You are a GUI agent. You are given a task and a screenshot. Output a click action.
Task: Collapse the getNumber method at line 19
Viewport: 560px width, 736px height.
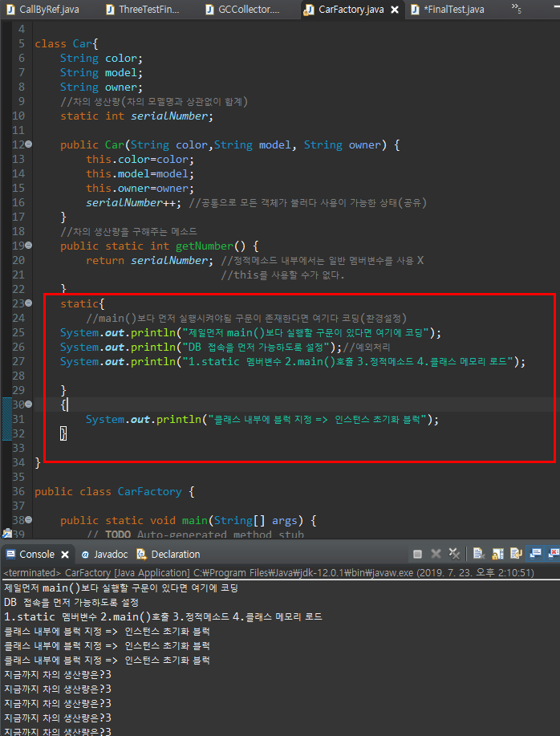pyautogui.click(x=29, y=246)
